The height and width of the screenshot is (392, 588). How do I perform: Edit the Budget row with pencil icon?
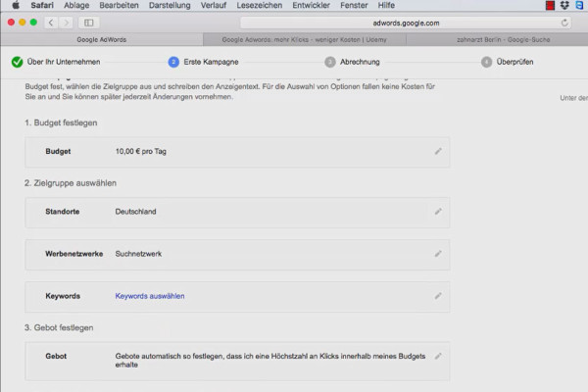pos(438,151)
